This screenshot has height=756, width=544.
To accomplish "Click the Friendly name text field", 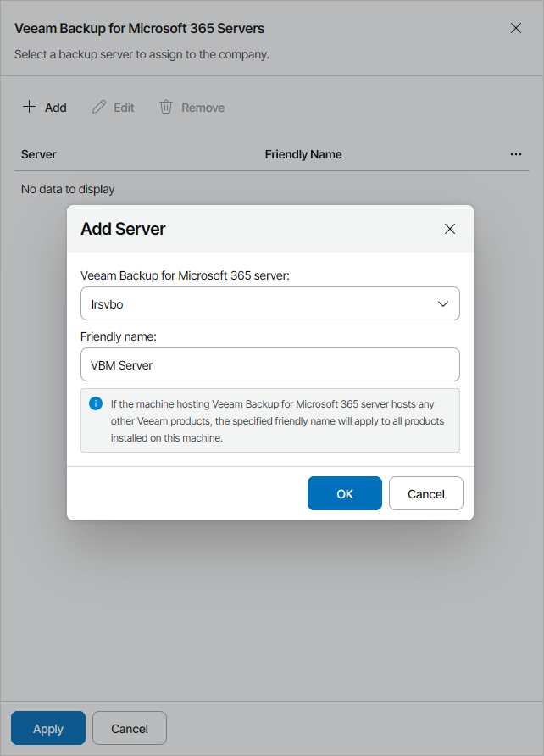I will 270,364.
